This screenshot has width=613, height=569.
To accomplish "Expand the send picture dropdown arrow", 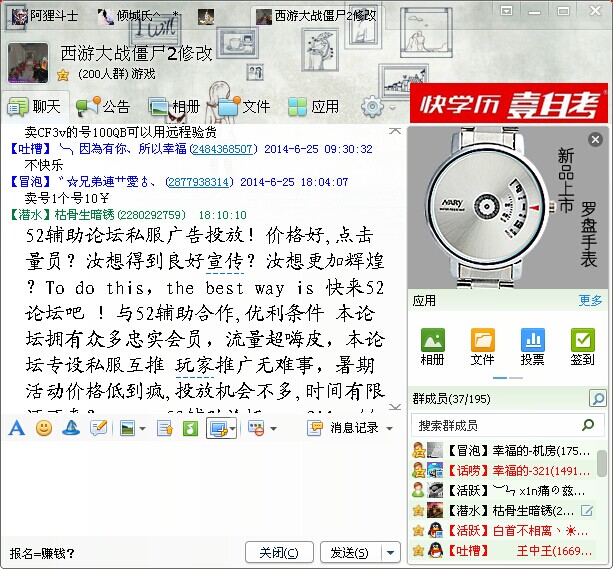I will point(142,429).
